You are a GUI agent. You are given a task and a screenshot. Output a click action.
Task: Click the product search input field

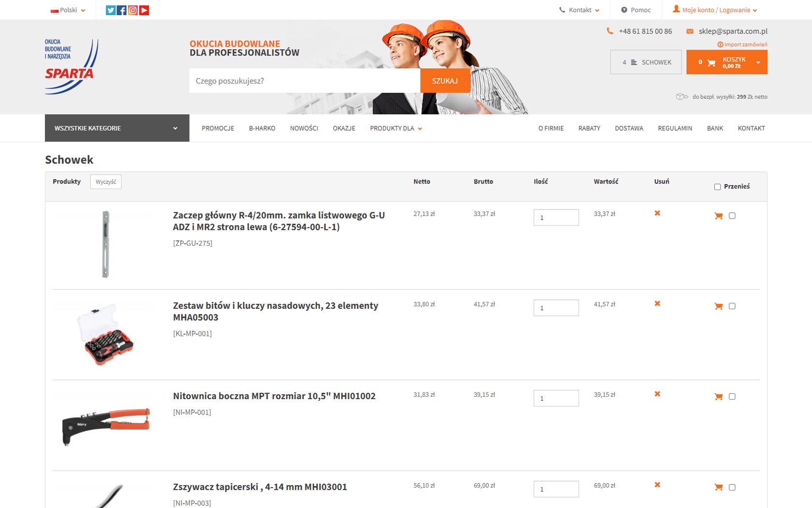coord(304,81)
